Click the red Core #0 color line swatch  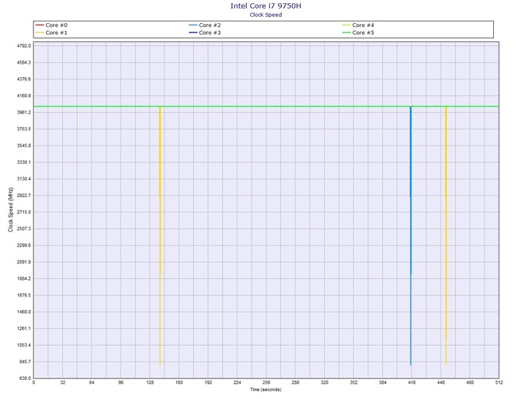point(40,25)
